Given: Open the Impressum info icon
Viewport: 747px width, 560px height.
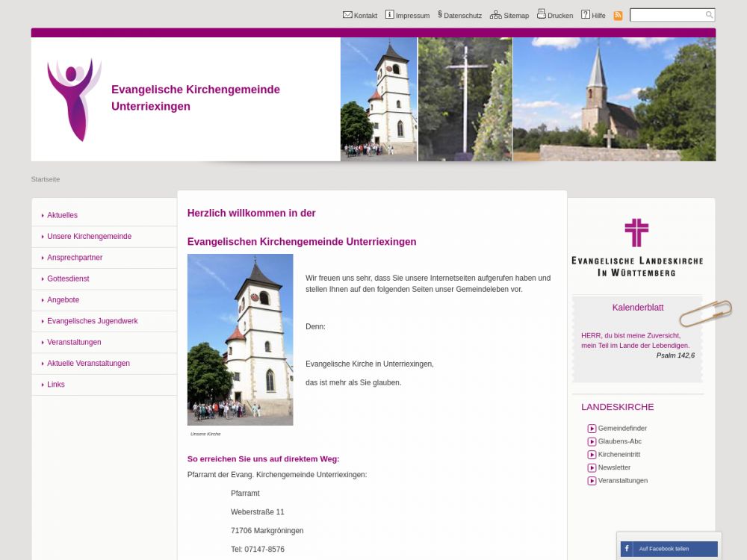Looking at the screenshot, I should (x=389, y=15).
